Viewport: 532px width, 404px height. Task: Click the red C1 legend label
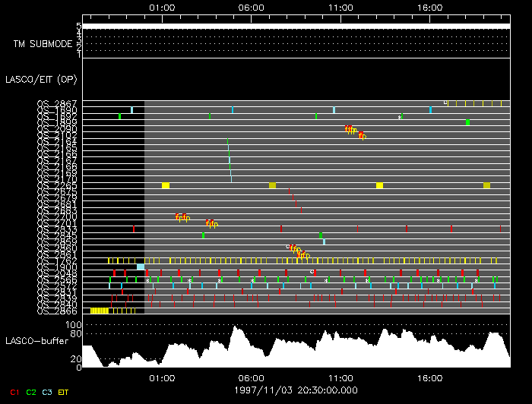tap(11, 392)
